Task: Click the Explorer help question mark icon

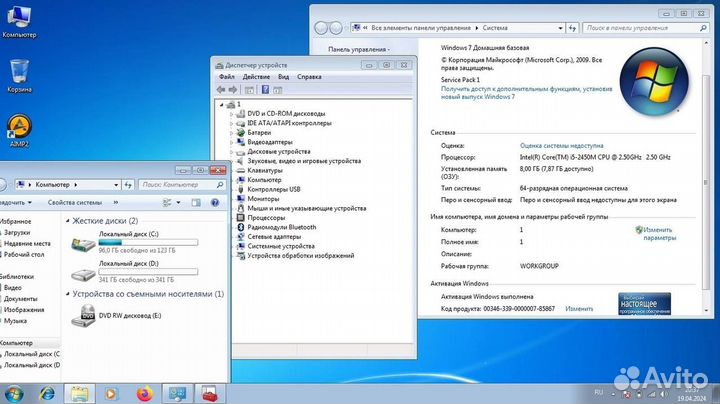Action: pyautogui.click(x=214, y=202)
